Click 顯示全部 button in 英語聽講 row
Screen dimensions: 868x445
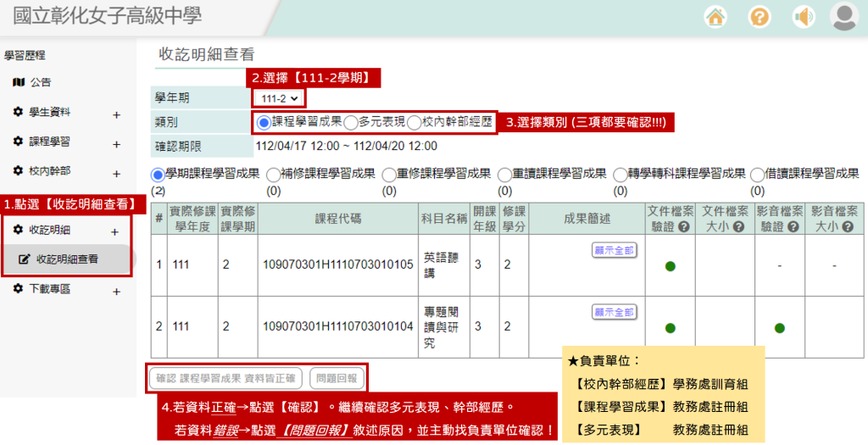[x=614, y=250]
